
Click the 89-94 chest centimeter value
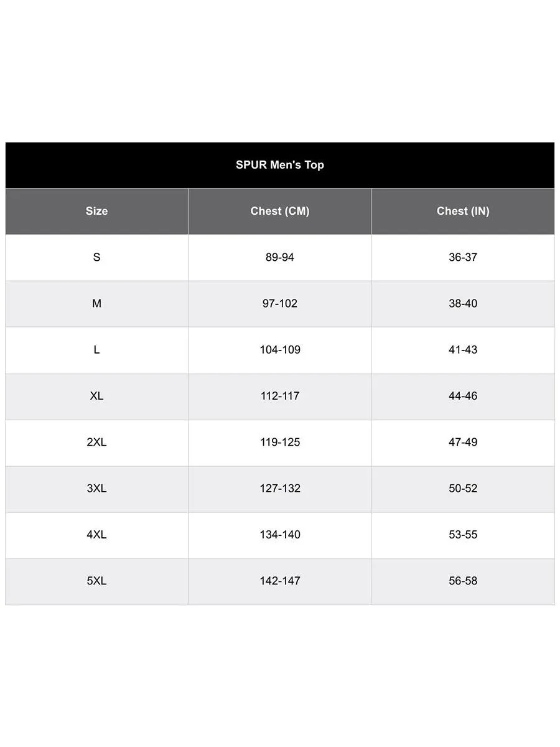pyautogui.click(x=279, y=257)
